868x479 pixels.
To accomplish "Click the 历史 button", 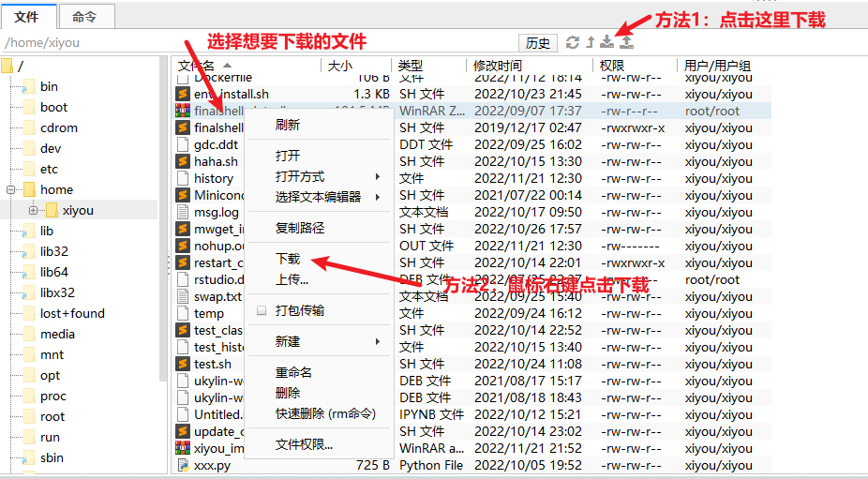I will [538, 42].
